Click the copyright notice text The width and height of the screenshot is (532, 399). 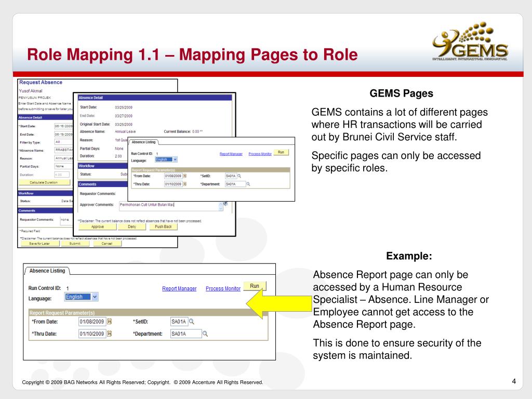click(x=142, y=382)
